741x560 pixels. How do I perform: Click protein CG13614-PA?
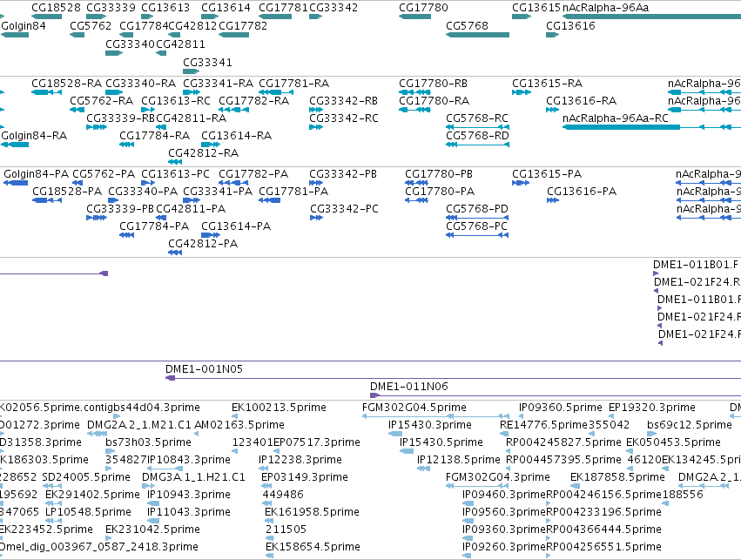211,235
